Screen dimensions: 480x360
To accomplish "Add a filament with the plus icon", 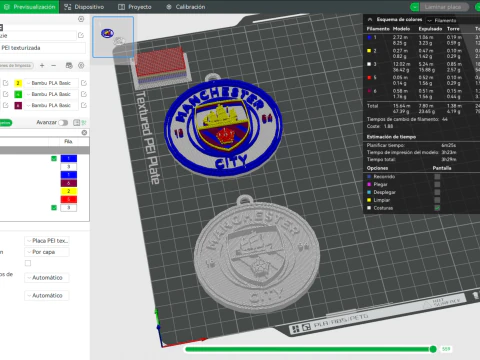I will click(x=42, y=65).
